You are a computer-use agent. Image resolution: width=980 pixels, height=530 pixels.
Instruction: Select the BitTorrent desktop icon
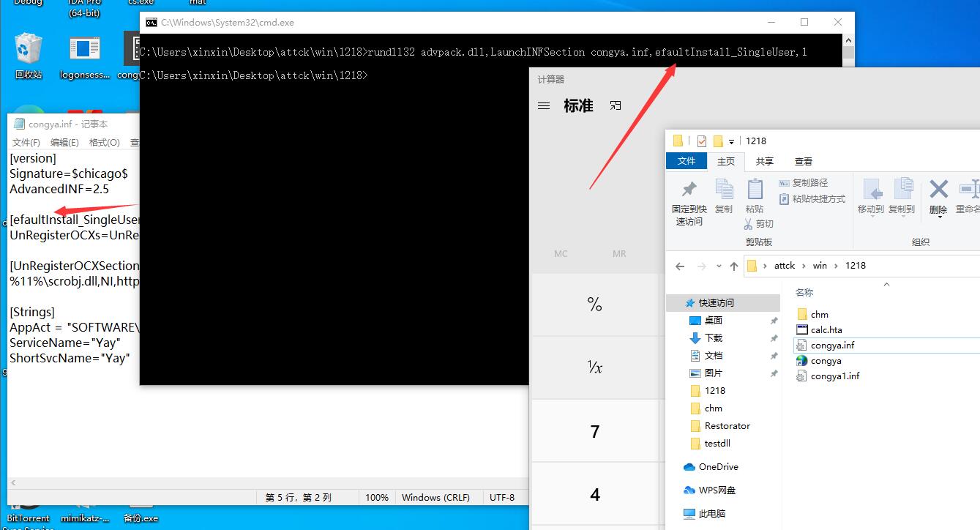tap(29, 514)
